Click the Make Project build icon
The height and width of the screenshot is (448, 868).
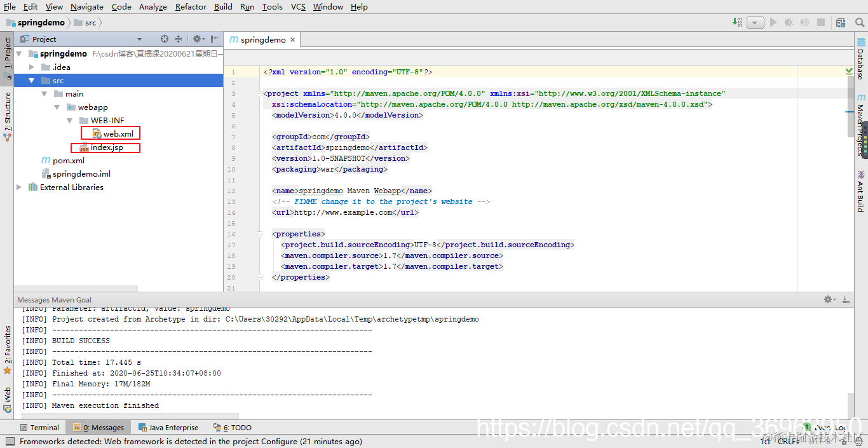pyautogui.click(x=738, y=22)
